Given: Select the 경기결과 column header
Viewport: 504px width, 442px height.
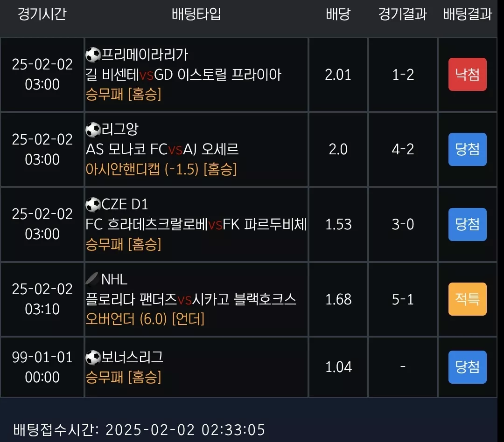Looking at the screenshot, I should click(x=403, y=14).
